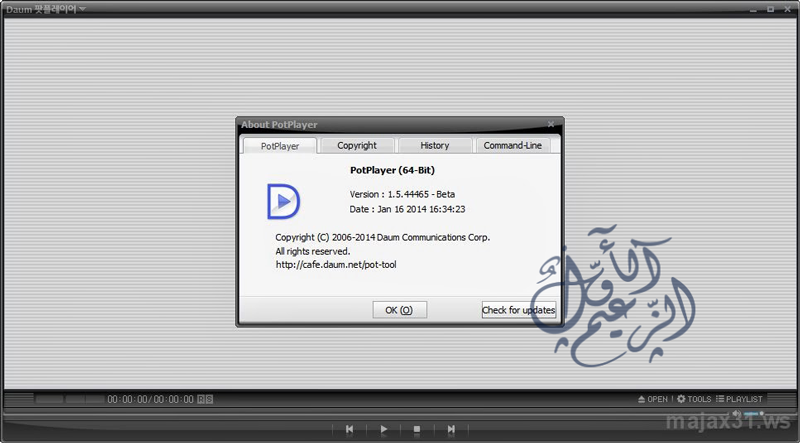The width and height of the screenshot is (800, 443).
Task: Start playback with the play button
Action: click(384, 429)
